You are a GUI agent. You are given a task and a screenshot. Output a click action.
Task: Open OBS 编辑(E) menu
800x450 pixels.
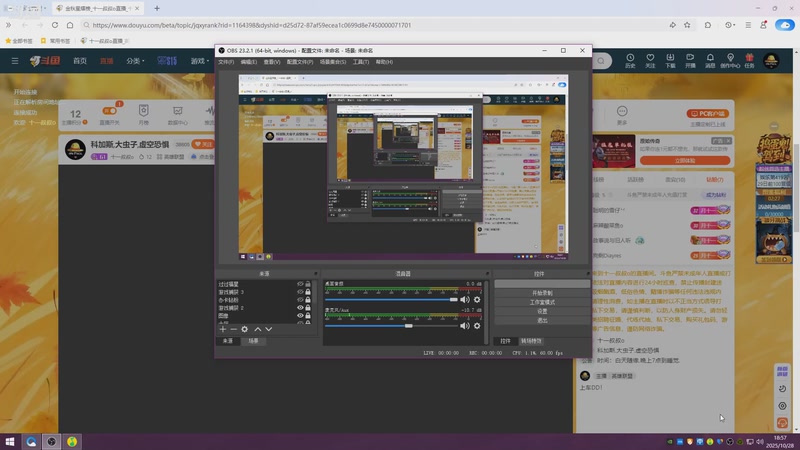point(248,62)
